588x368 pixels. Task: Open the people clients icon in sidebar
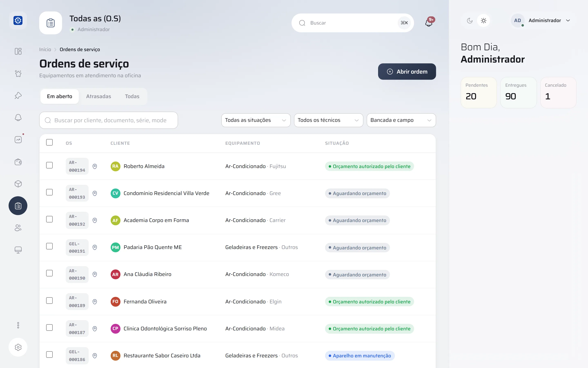[x=18, y=228]
